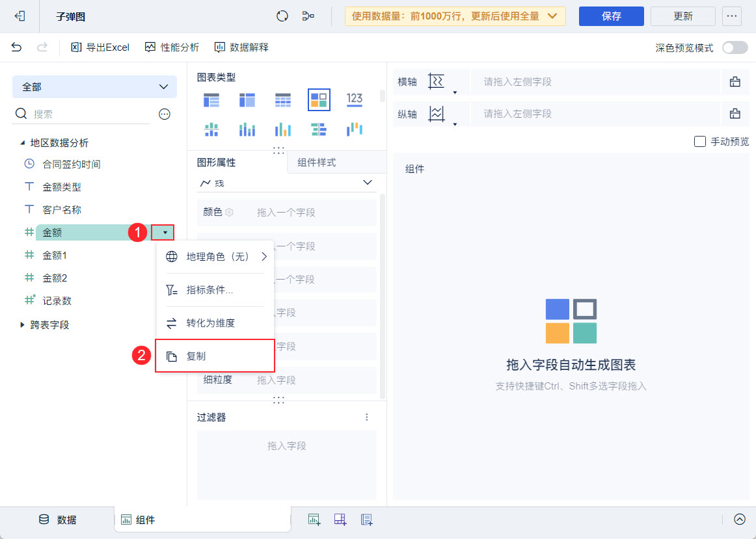756x539 pixels.
Task: Choose 复制 from the context menu
Action: tap(215, 356)
